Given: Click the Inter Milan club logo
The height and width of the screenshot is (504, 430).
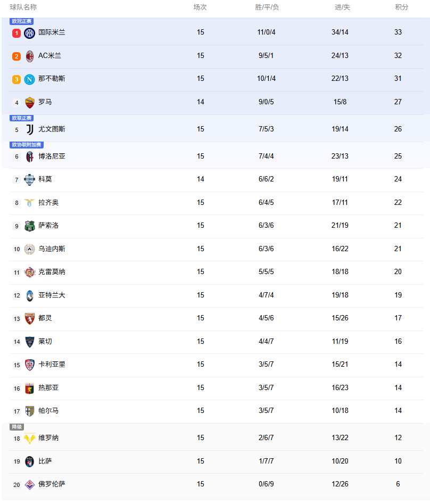Looking at the screenshot, I should (x=30, y=33).
